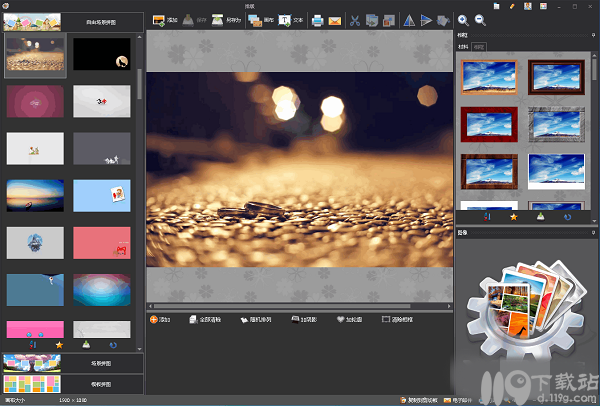Click the pencil icon in title bar
The width and height of the screenshot is (600, 406).
(x=512, y=6)
